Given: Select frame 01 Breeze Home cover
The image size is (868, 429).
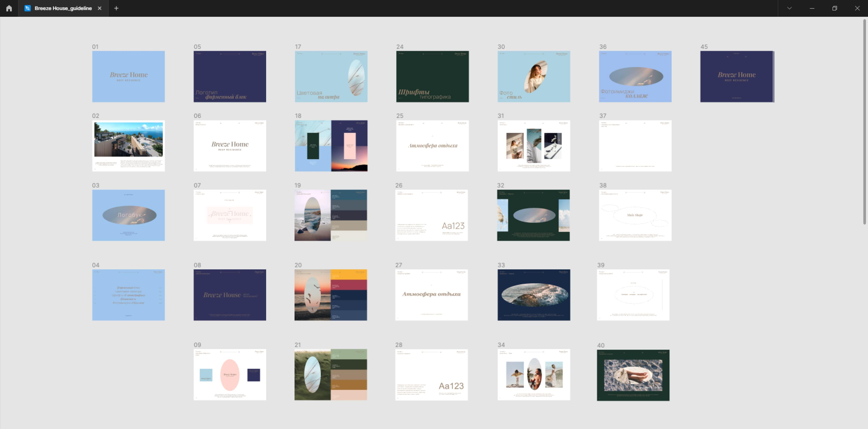Looking at the screenshot, I should click(x=128, y=77).
